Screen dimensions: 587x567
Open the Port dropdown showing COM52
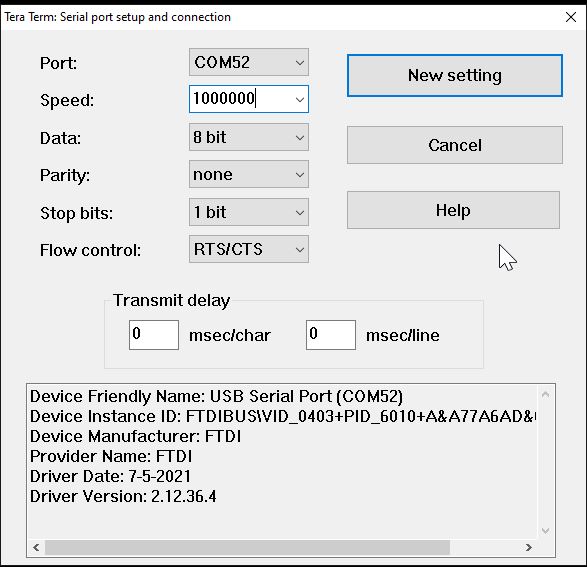[x=249, y=62]
